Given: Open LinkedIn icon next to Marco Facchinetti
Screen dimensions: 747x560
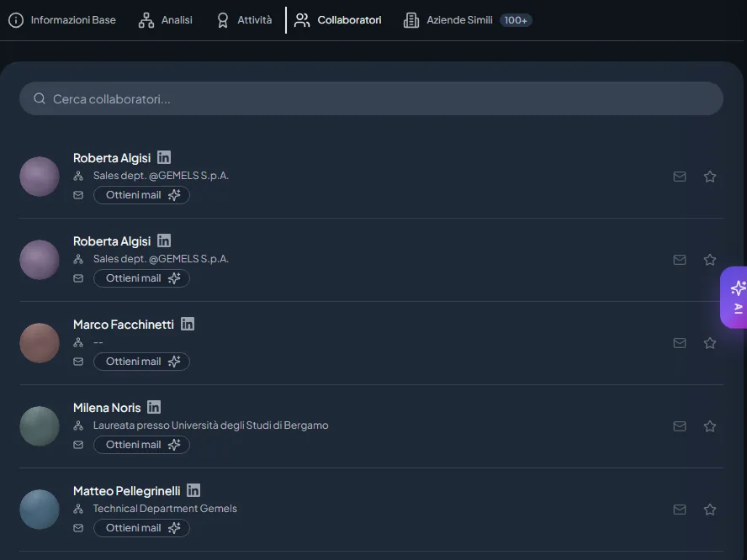Looking at the screenshot, I should click(188, 324).
